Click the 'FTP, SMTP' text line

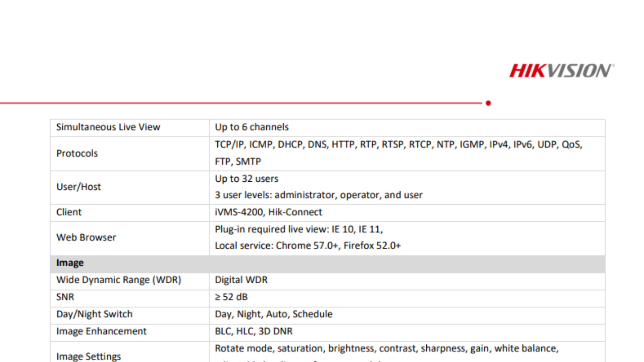coord(238,162)
